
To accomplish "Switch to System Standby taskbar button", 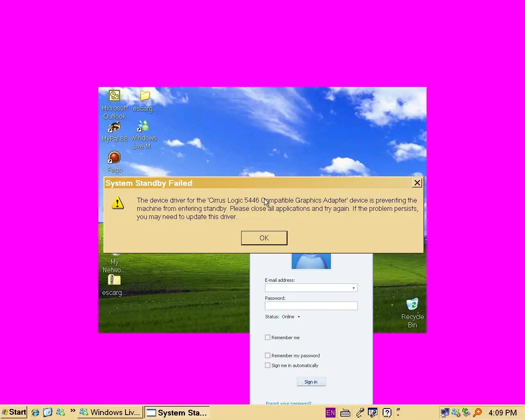I will (177, 413).
